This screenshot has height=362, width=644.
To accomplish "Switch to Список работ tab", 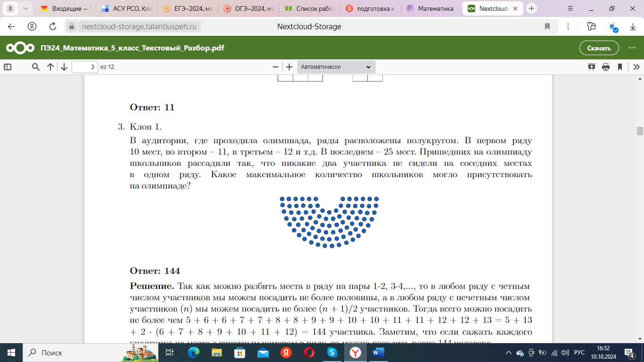I will click(309, 8).
